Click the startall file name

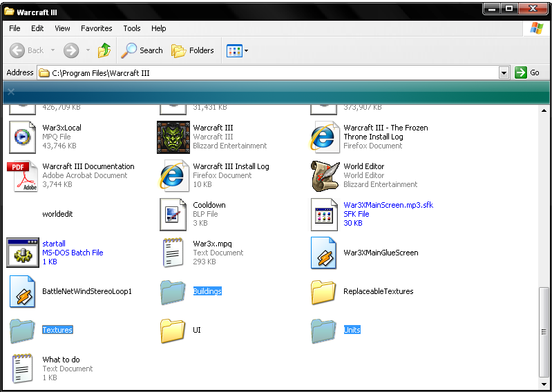[x=54, y=244]
